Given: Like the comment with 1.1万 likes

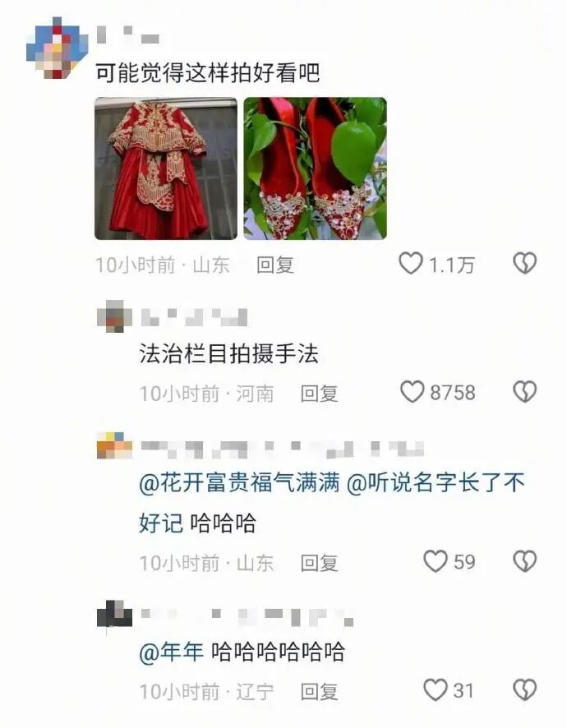Looking at the screenshot, I should click(411, 263).
